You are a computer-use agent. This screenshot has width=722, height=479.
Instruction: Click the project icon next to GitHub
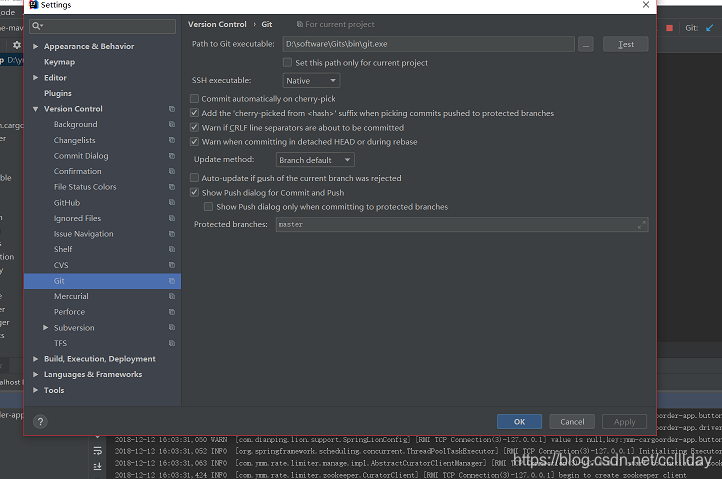172,203
